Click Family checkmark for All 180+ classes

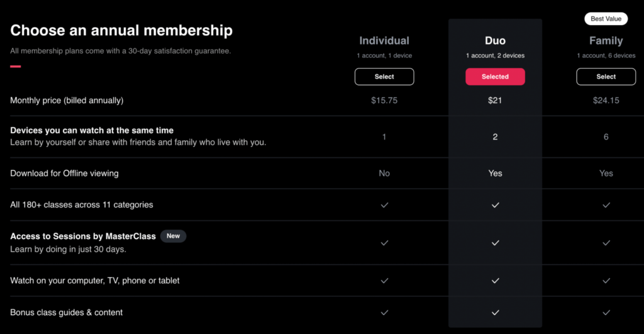(606, 204)
